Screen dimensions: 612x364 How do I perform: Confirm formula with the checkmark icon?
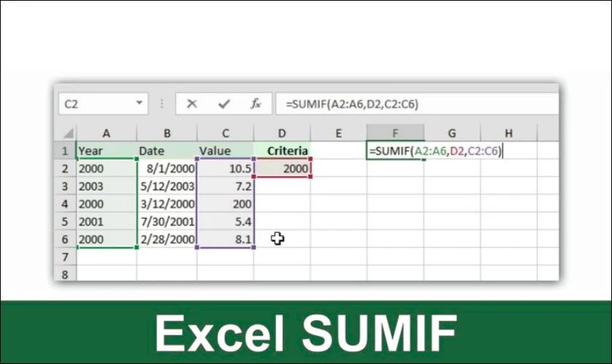pos(224,104)
